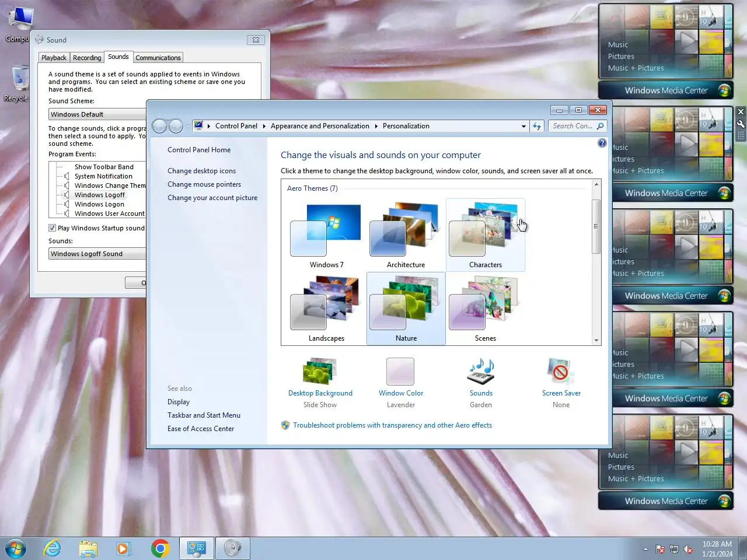
Task: Select the Windows 7 Aero theme
Action: pyautogui.click(x=326, y=235)
